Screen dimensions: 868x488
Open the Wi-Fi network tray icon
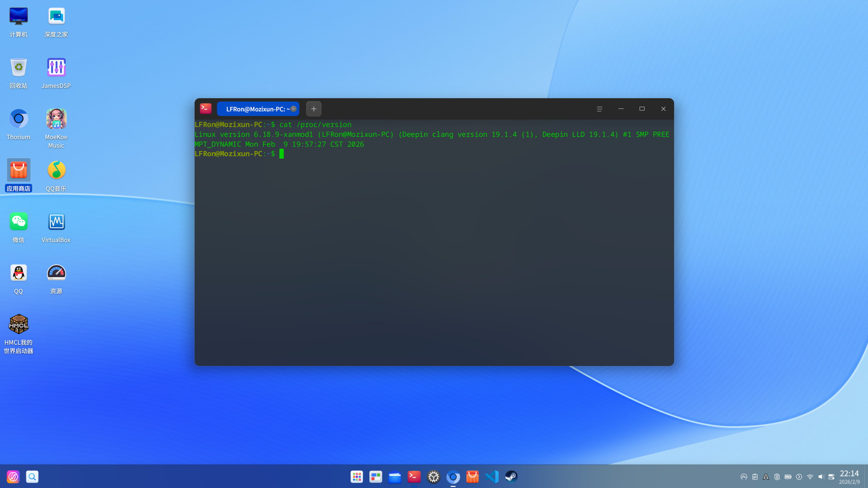pos(810,476)
